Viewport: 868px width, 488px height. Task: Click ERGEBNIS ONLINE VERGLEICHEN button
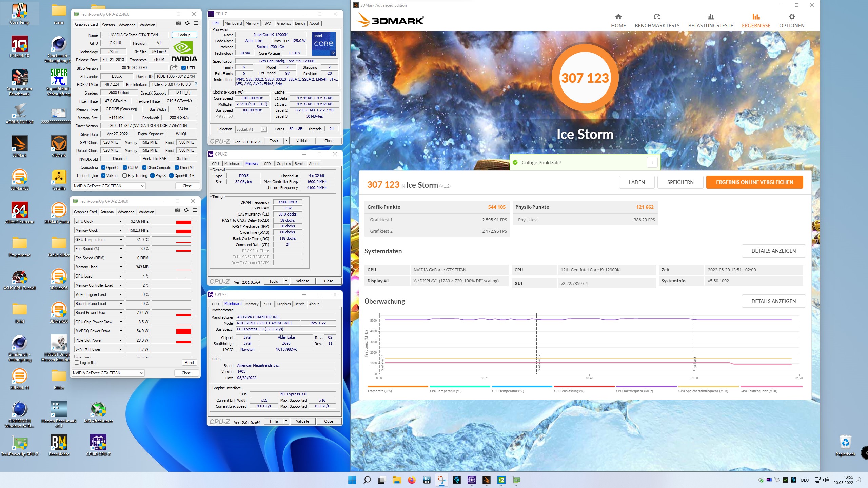click(754, 182)
